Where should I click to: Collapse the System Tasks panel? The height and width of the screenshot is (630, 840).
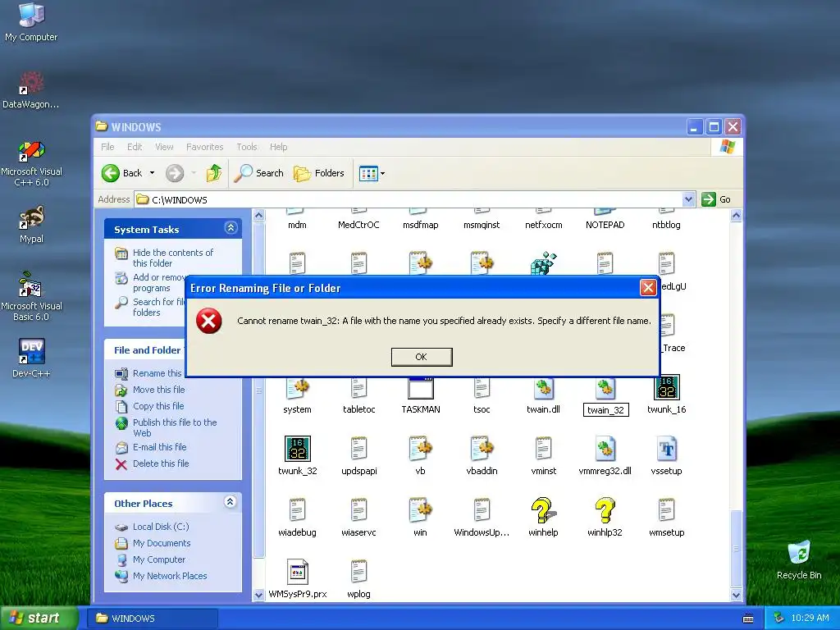pos(231,228)
